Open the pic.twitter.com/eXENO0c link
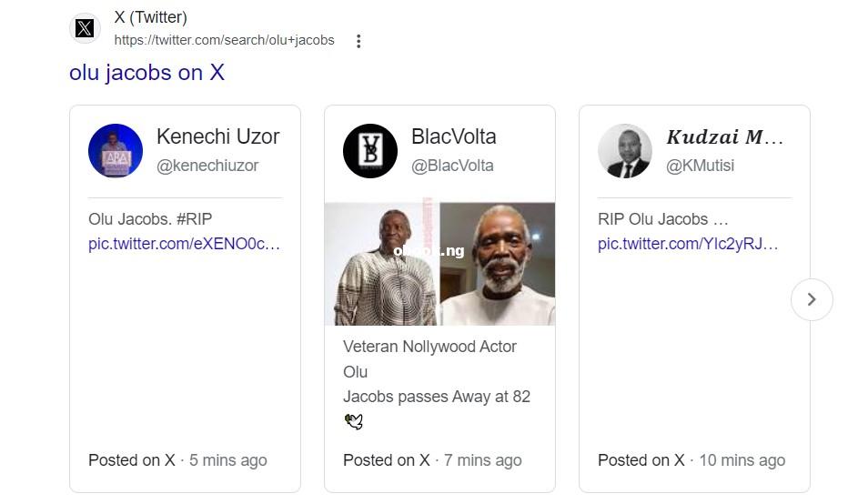Screen dimensions: 858x504 pyautogui.click(x=184, y=244)
